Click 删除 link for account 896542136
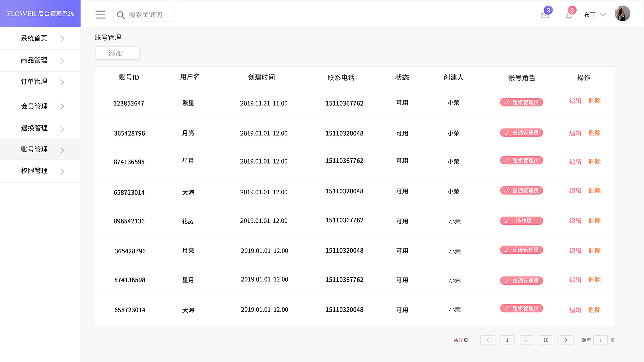Viewport: 644px width, 362px height. tap(595, 221)
